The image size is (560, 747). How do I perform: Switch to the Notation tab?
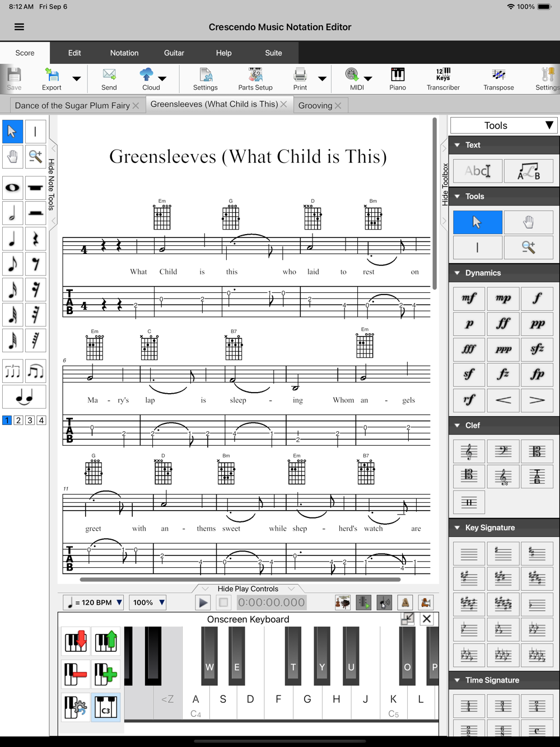point(124,53)
